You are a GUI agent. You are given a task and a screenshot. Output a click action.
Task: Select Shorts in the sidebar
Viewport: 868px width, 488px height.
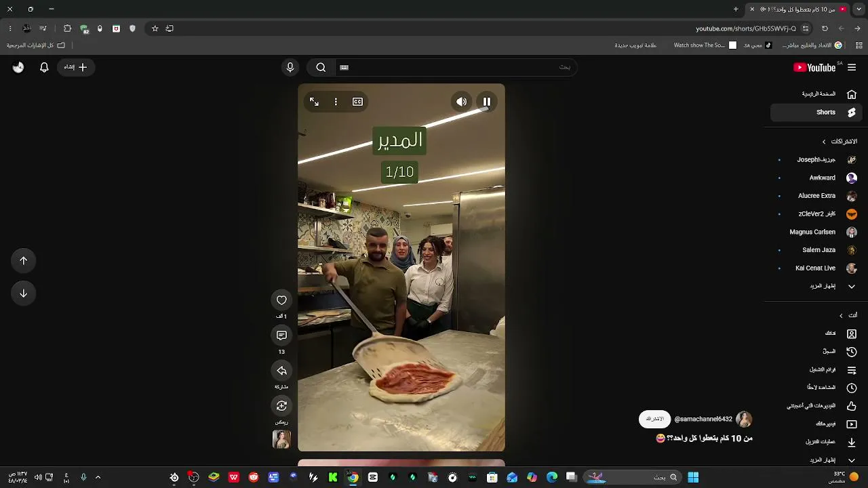[x=816, y=113]
